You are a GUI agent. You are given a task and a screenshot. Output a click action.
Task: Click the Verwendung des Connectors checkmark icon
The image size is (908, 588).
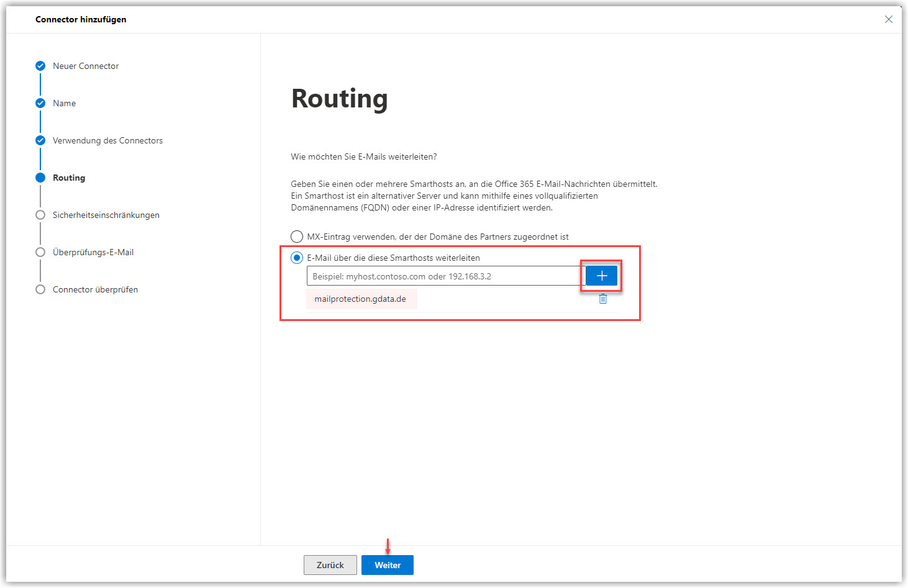tap(40, 140)
